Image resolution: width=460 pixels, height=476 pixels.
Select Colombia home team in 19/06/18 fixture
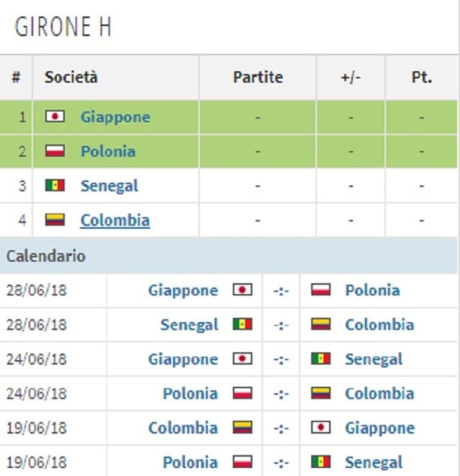point(183,428)
